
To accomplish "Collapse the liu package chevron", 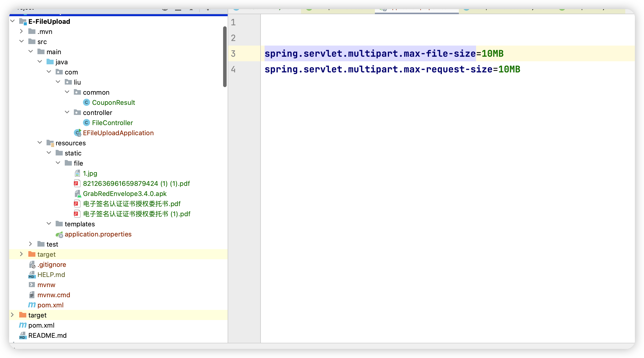I will coord(58,82).
